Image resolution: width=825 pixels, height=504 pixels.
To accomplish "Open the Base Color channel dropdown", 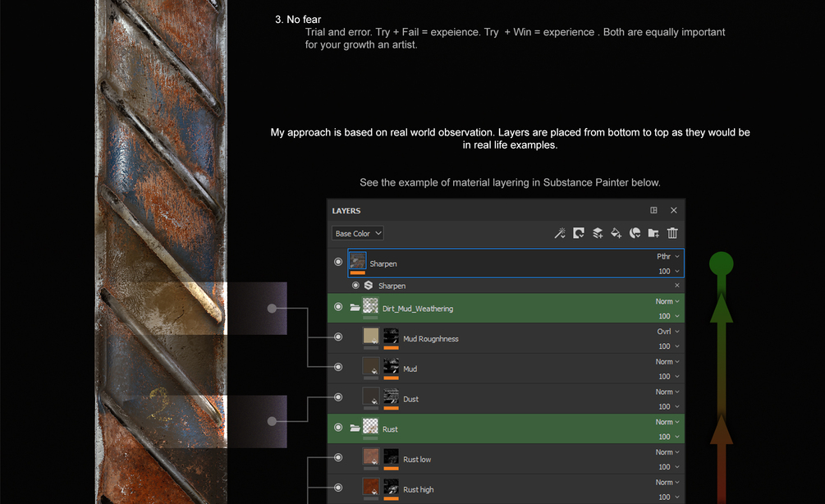I will pos(358,233).
